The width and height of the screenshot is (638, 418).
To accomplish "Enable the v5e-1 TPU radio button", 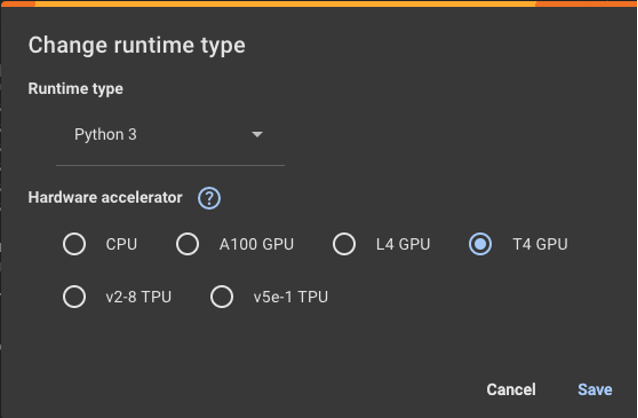I will coord(222,297).
